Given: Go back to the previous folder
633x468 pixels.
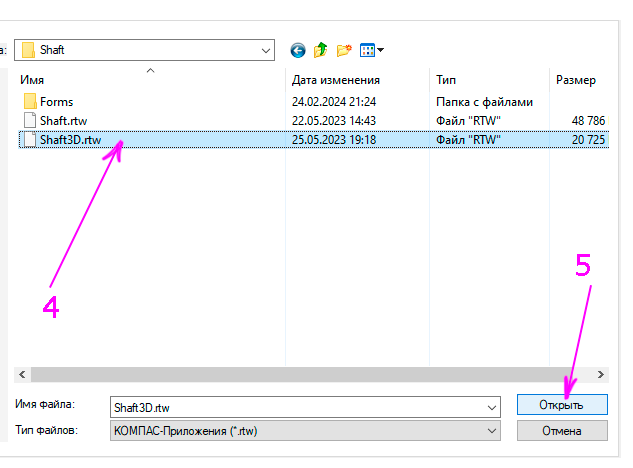Looking at the screenshot, I should (x=298, y=50).
